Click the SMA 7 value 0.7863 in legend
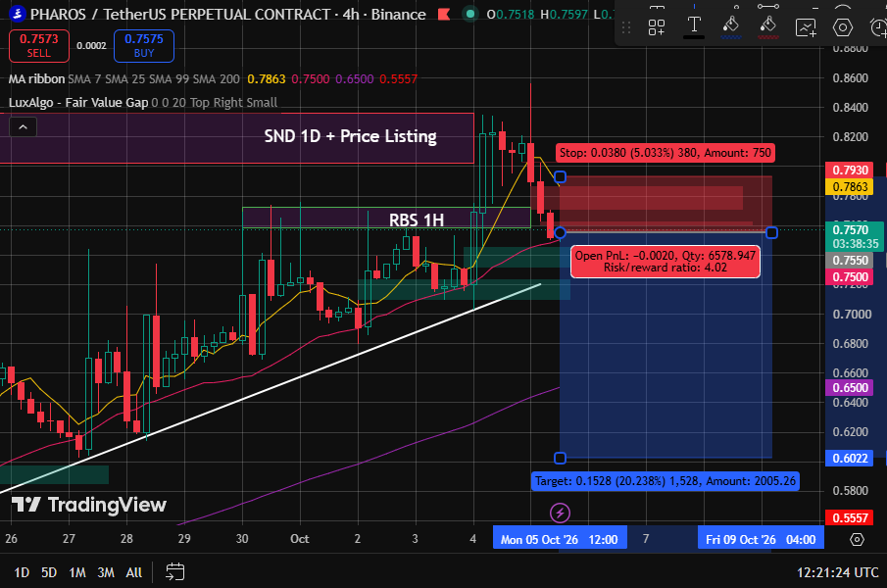This screenshot has width=887, height=588. 267,79
